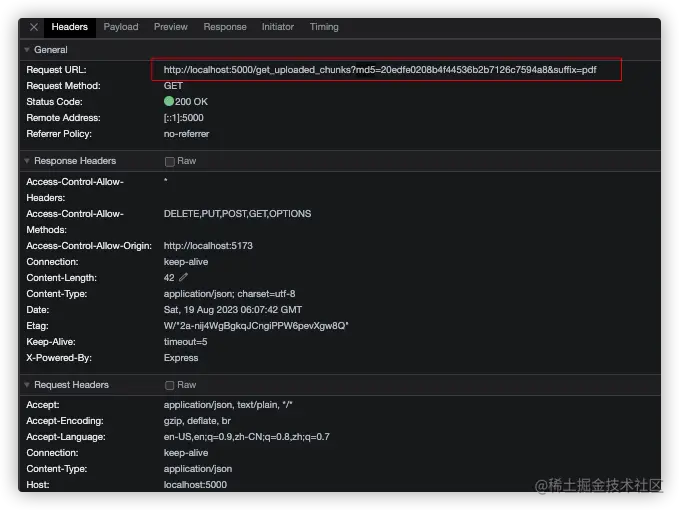View the Timing tab

tap(324, 27)
